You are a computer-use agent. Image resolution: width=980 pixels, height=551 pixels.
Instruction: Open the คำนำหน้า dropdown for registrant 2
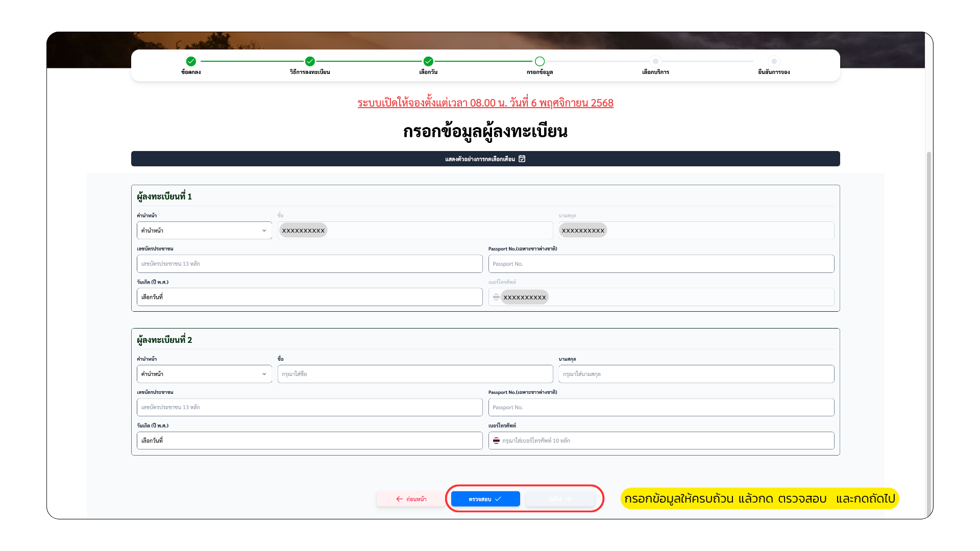(204, 374)
